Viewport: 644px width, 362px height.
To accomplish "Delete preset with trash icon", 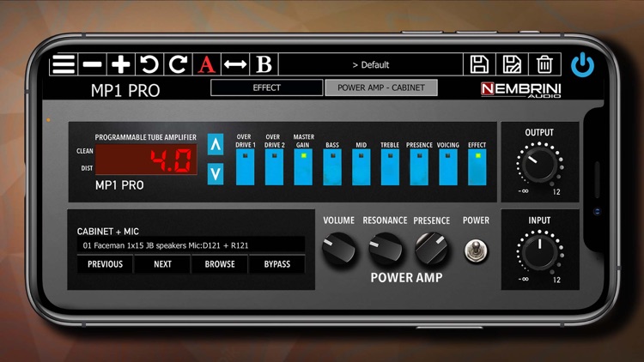I will 544,64.
